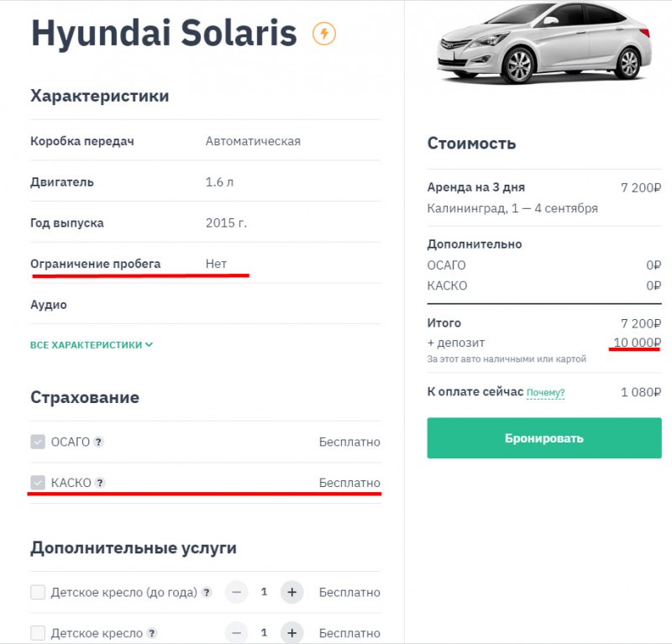Open the Почему? link near К оплате сейчас
This screenshot has width=672, height=644.
(545, 392)
